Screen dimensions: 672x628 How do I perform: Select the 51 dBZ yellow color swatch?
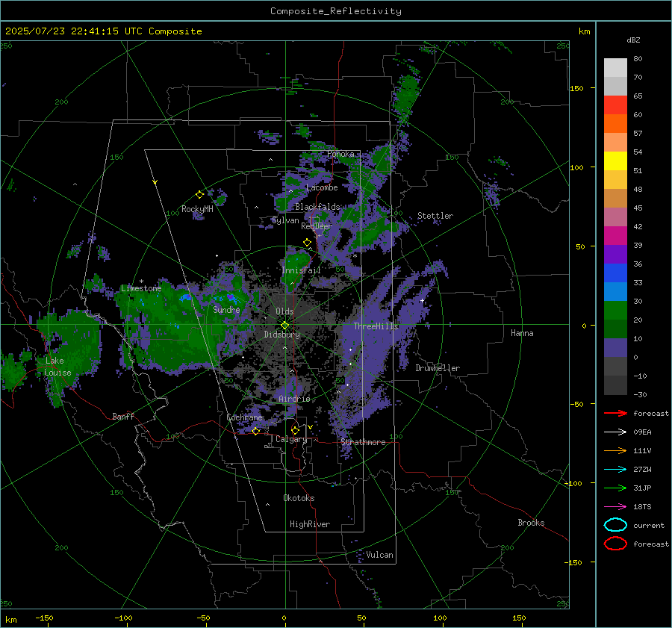(x=615, y=161)
